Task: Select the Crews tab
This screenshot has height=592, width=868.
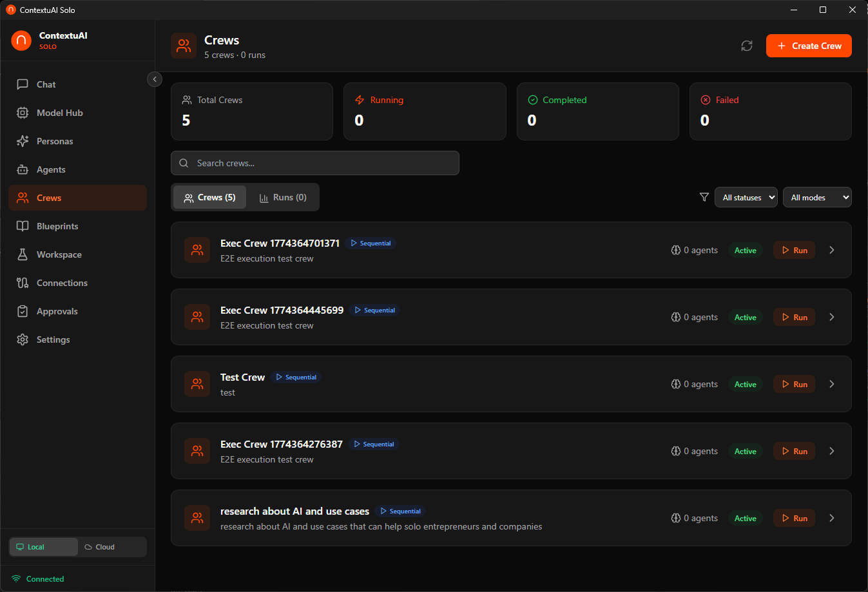Action: [x=209, y=197]
